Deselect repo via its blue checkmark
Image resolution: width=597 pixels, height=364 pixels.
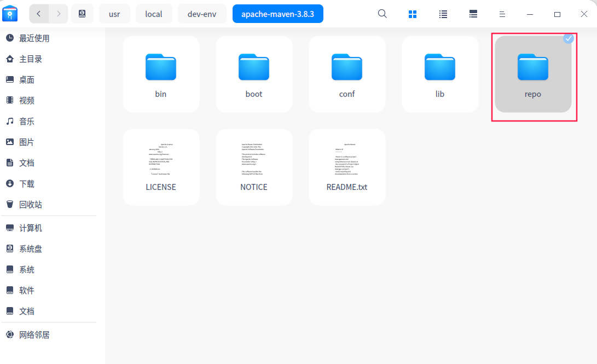click(568, 39)
